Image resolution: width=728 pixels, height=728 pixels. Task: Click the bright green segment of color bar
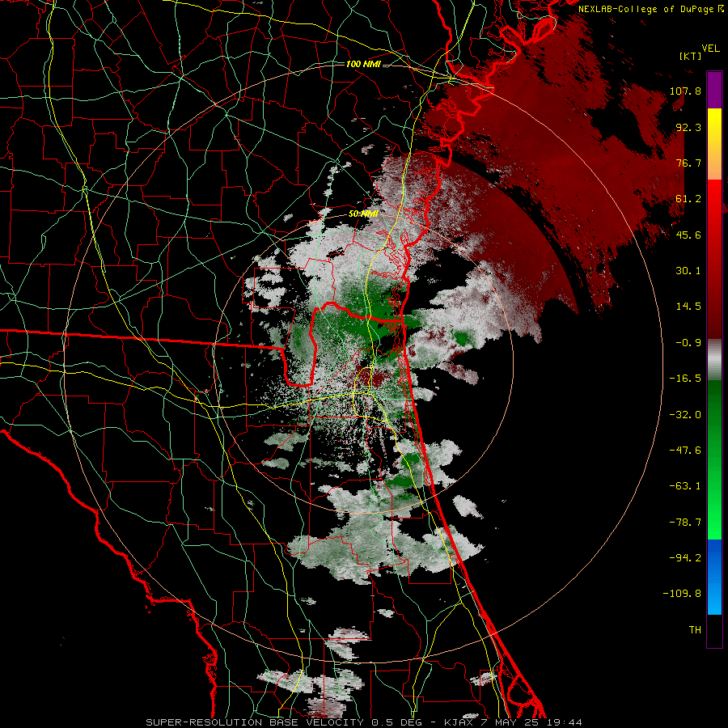(x=714, y=459)
